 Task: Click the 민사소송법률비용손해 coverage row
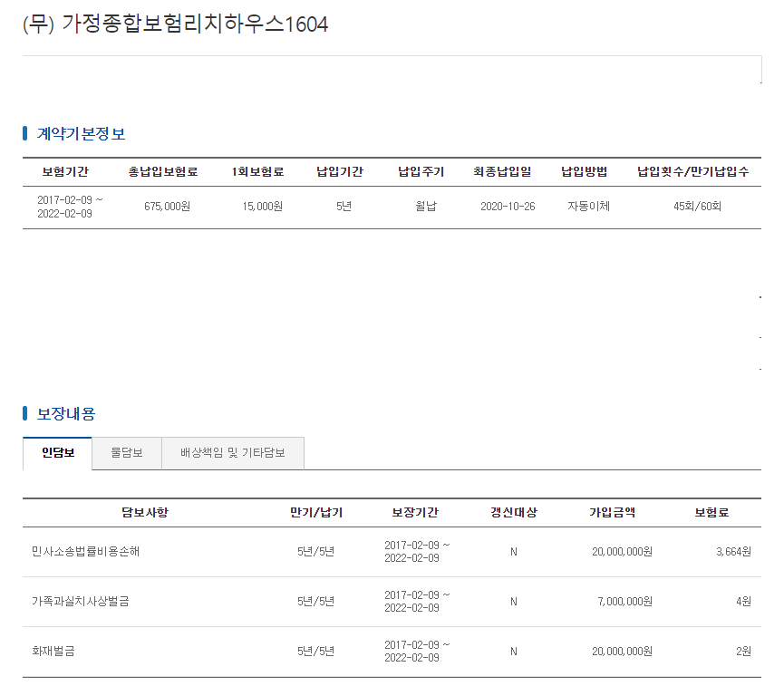click(392, 552)
